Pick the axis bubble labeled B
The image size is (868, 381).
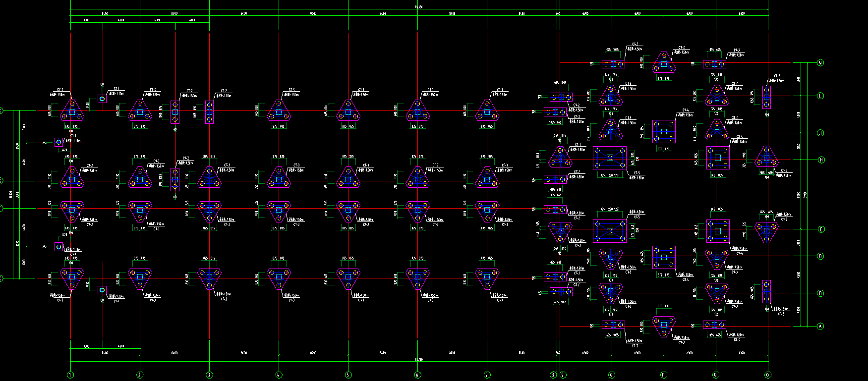[820, 293]
